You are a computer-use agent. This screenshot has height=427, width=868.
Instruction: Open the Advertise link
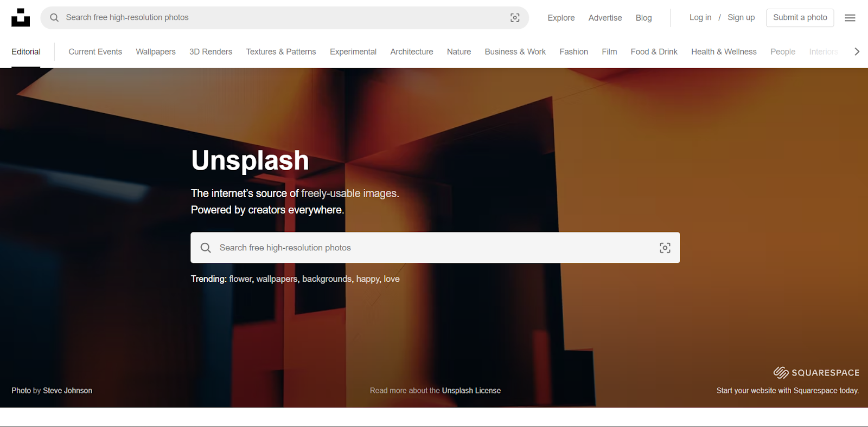coord(605,18)
